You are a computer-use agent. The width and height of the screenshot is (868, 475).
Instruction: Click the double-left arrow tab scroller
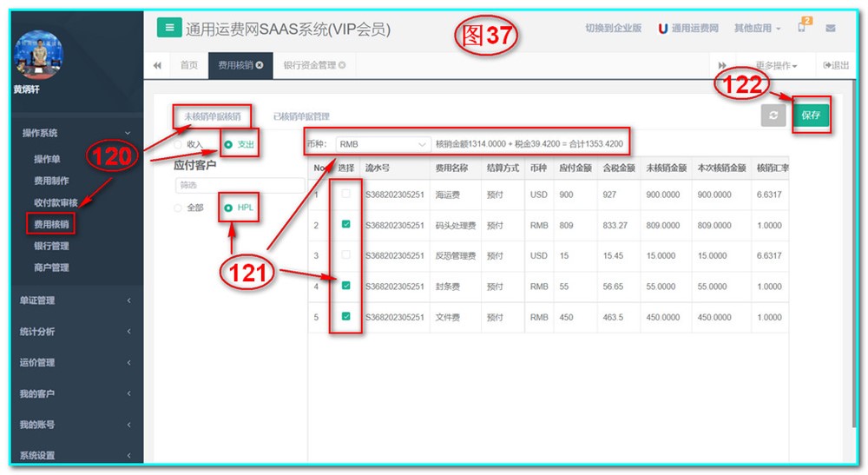click(x=157, y=65)
